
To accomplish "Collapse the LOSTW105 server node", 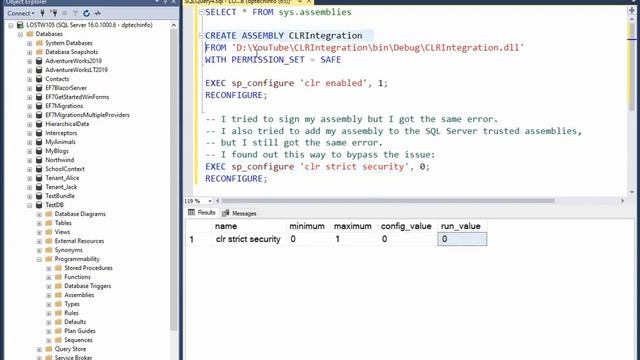I will point(11,25).
